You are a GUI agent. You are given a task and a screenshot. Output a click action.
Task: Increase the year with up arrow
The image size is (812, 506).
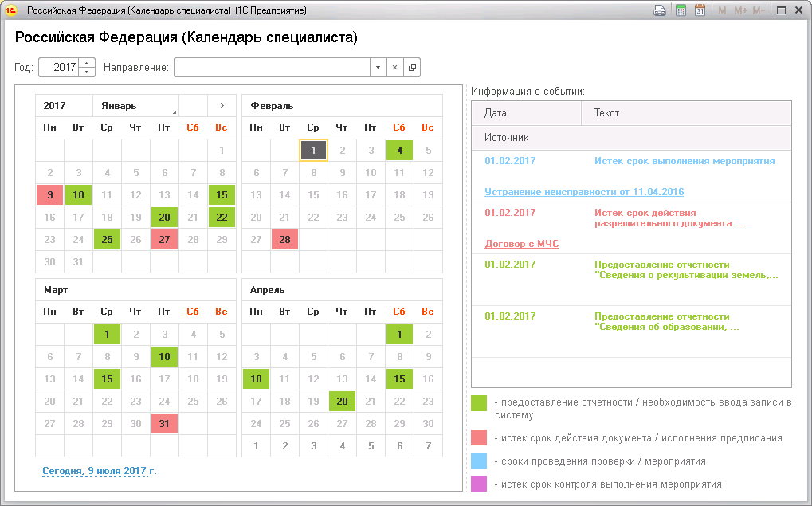87,63
